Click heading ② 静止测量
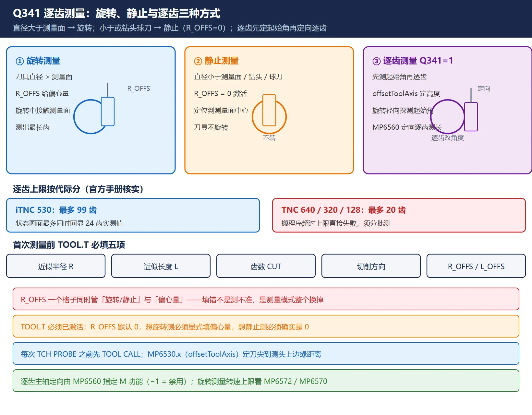The width and height of the screenshot is (532, 415). [216, 61]
